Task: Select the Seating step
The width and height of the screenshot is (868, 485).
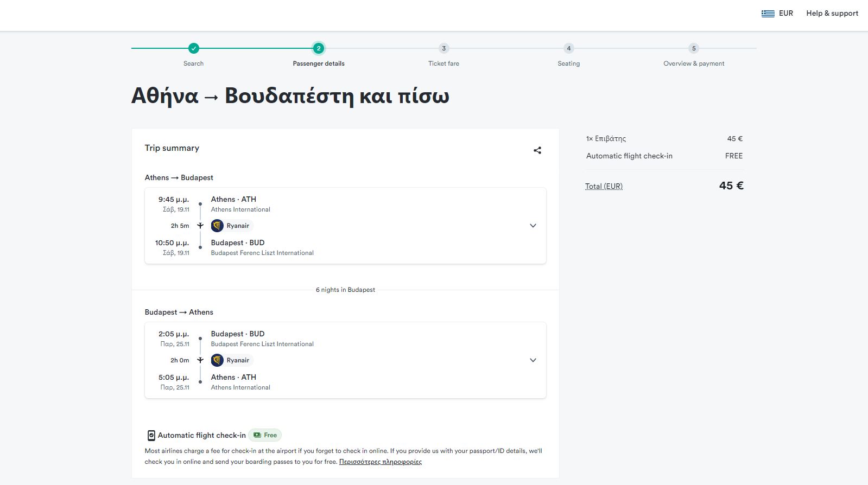Action: click(x=568, y=63)
